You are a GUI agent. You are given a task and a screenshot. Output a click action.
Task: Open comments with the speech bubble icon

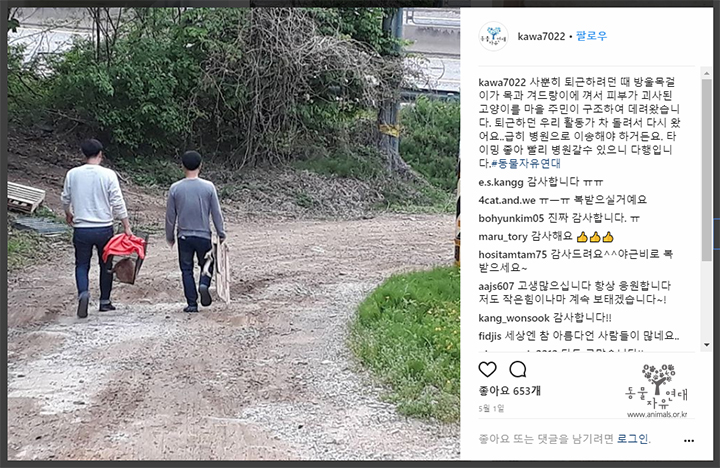518,369
